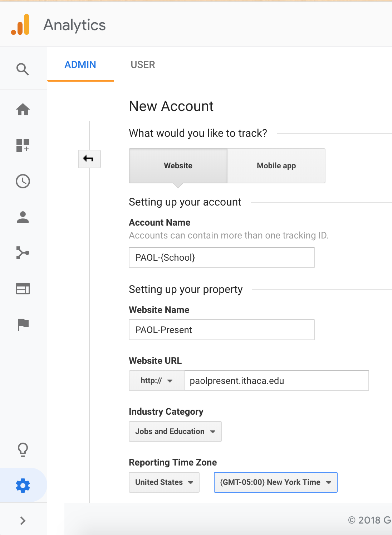392x535 pixels.
Task: Open the Behavior layout icon
Action: (x=23, y=289)
